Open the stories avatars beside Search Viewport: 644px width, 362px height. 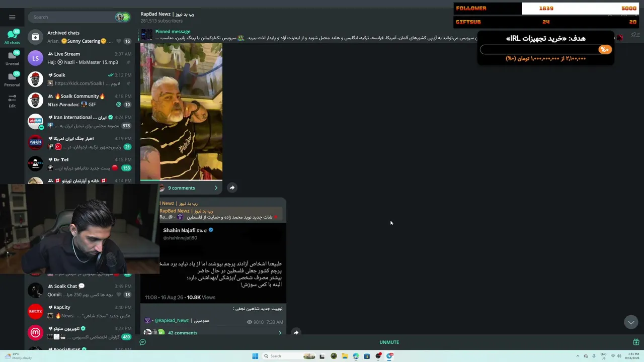pyautogui.click(x=122, y=17)
